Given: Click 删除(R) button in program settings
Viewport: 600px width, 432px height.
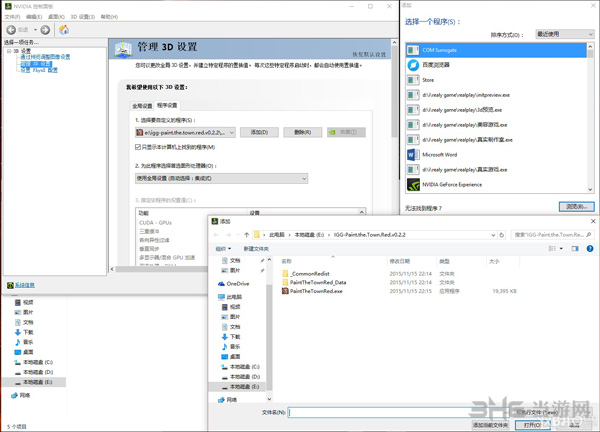Looking at the screenshot, I should click(x=303, y=132).
